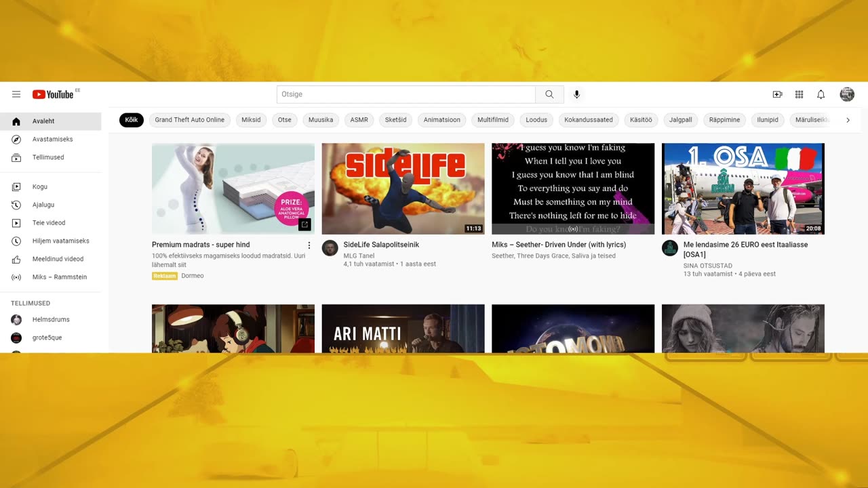Click SINA OTSUSTAD channel avatar
This screenshot has height=488, width=868.
click(670, 248)
